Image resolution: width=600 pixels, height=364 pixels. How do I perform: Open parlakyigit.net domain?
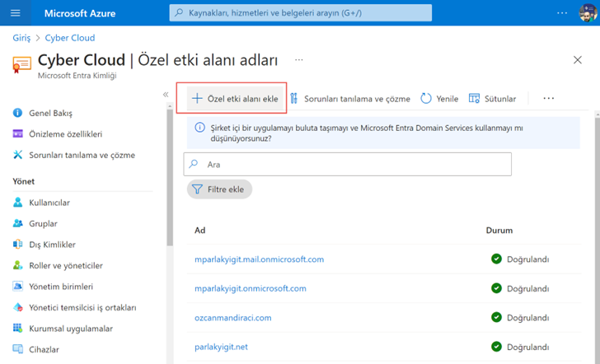click(221, 347)
